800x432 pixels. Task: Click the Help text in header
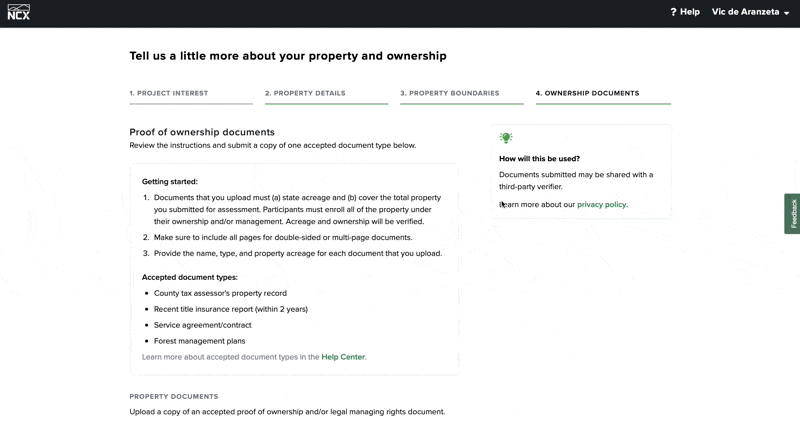[690, 12]
